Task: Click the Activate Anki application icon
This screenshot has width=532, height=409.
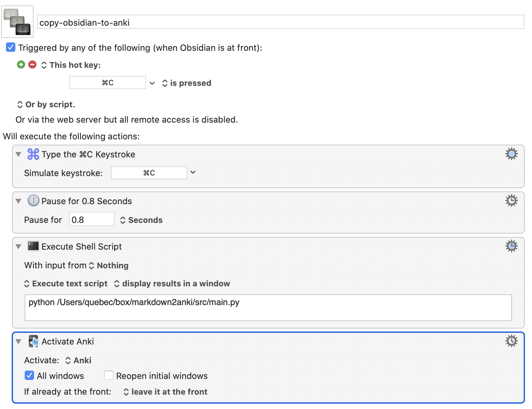Action: (33, 341)
